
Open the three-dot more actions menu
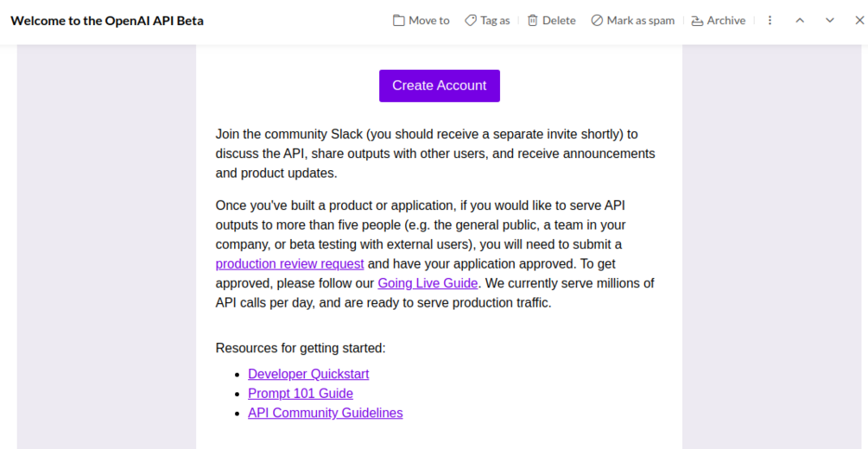[x=770, y=21]
